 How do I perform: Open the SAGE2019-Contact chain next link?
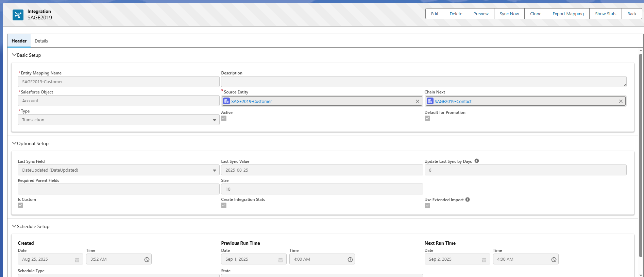click(453, 101)
